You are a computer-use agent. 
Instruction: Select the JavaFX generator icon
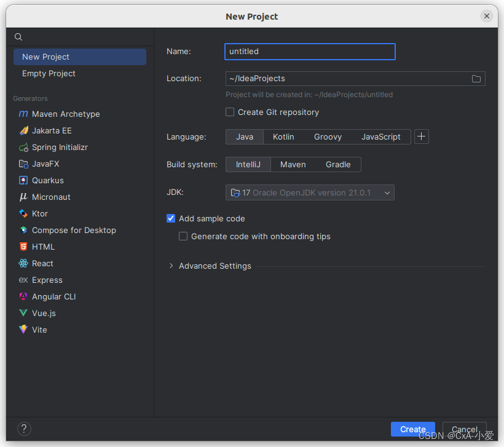click(23, 164)
